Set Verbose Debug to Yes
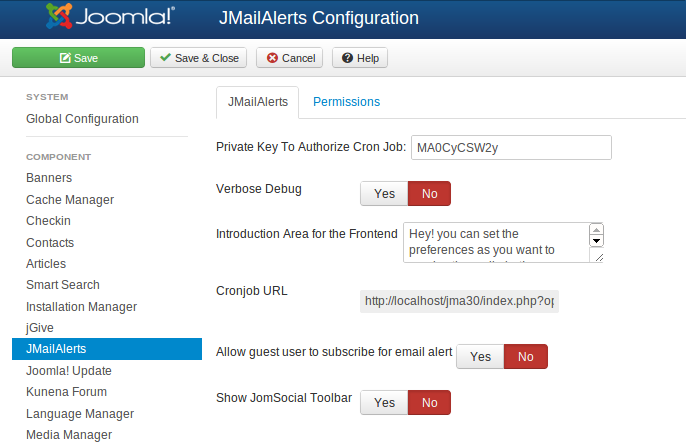 click(384, 194)
